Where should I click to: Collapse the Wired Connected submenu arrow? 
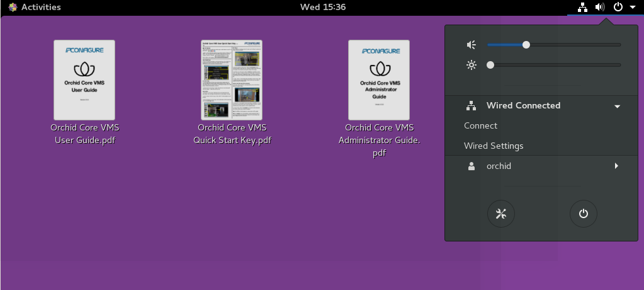pos(617,107)
